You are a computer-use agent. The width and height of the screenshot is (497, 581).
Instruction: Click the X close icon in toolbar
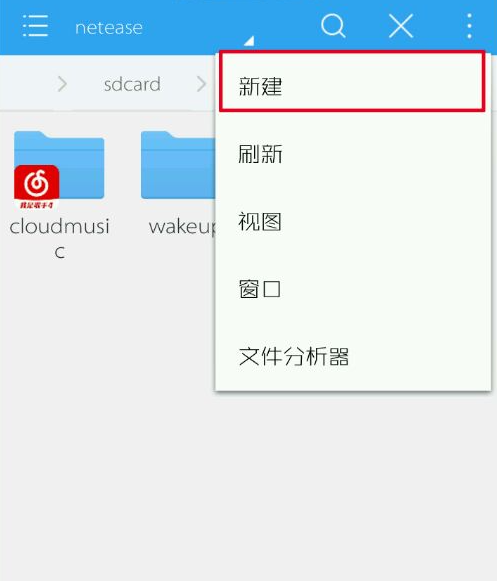(x=401, y=26)
